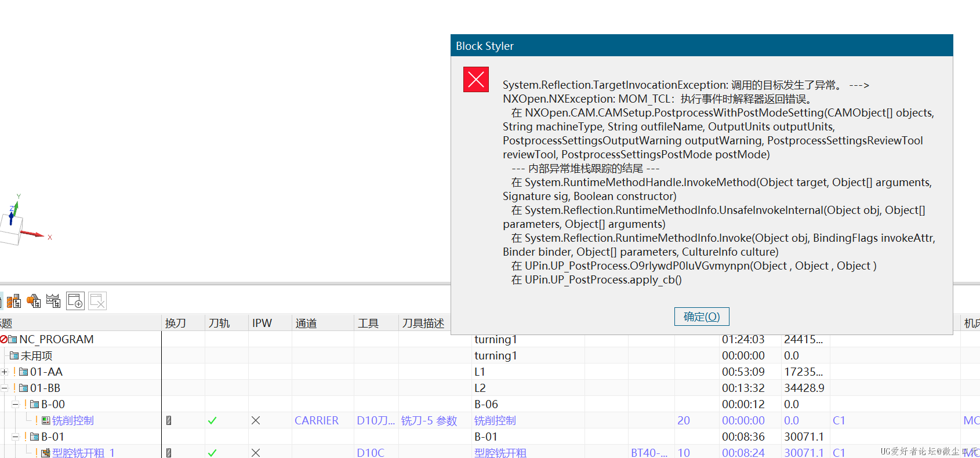Click the folder icon of 未用项
Viewport: 980px width, 458px height.
pyautogui.click(x=14, y=355)
